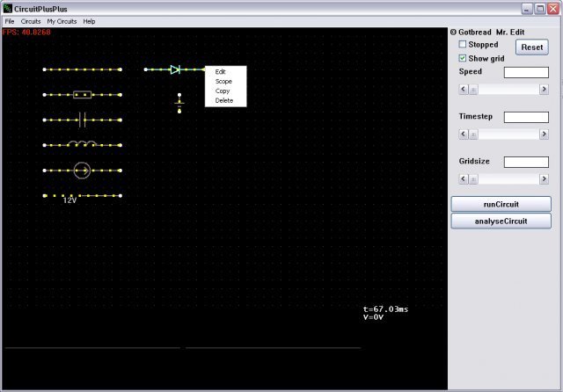Toggle the Stopped checkbox
Viewport: 563px width, 392px height.
tap(463, 44)
